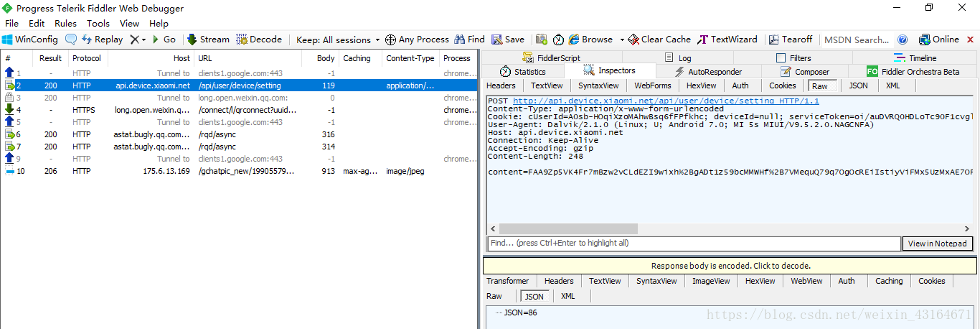Sort sessions by Result column header
This screenshot has width=980, height=329.
50,58
